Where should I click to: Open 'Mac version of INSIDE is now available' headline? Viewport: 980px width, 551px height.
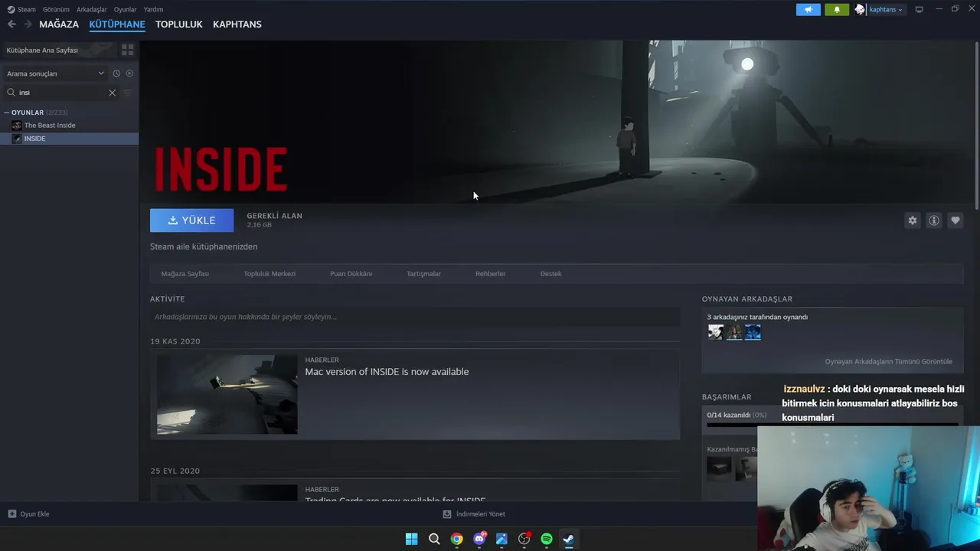click(x=387, y=372)
